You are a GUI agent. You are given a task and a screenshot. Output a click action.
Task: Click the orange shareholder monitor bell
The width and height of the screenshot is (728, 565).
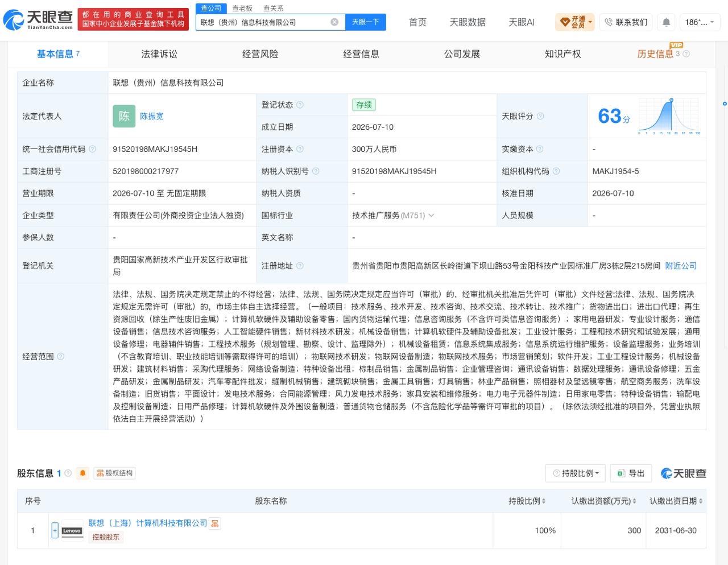pyautogui.click(x=83, y=473)
